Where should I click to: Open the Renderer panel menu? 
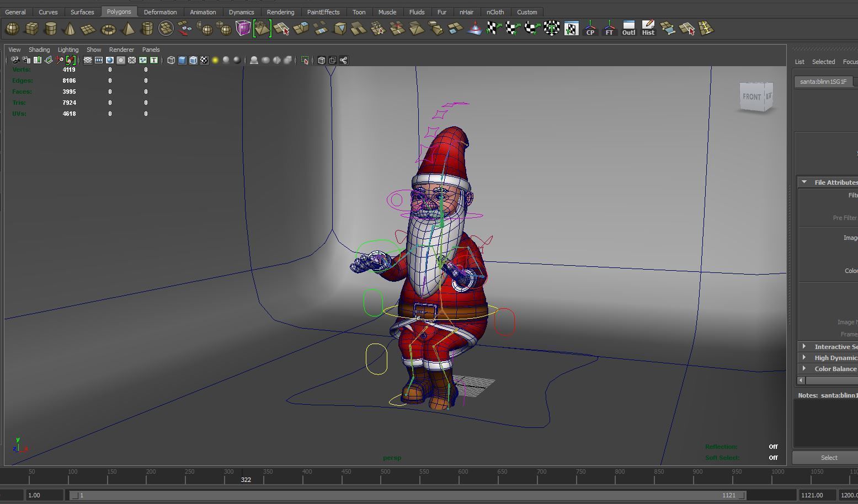121,50
